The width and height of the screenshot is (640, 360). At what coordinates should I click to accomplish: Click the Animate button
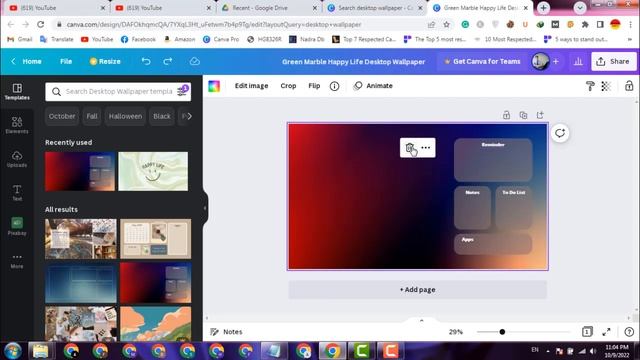click(x=373, y=86)
